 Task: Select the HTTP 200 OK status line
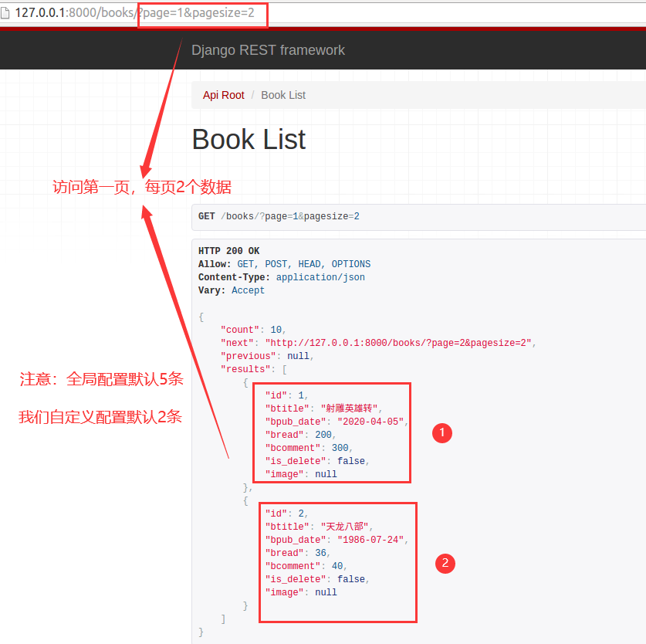click(228, 251)
